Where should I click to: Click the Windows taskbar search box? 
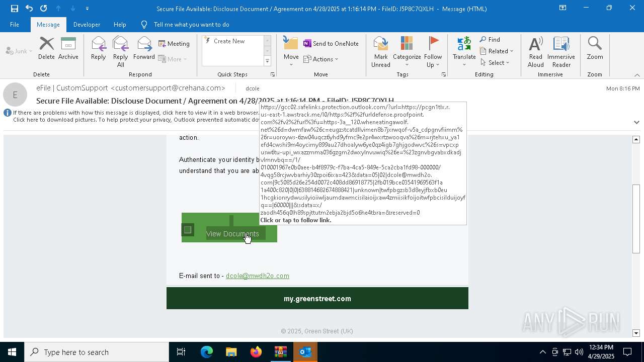97,352
